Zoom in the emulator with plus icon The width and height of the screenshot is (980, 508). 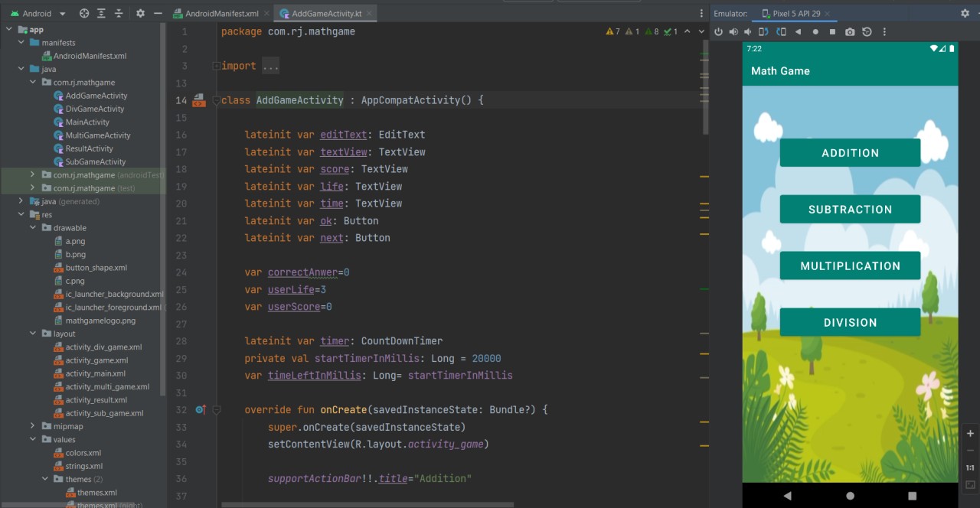click(970, 434)
